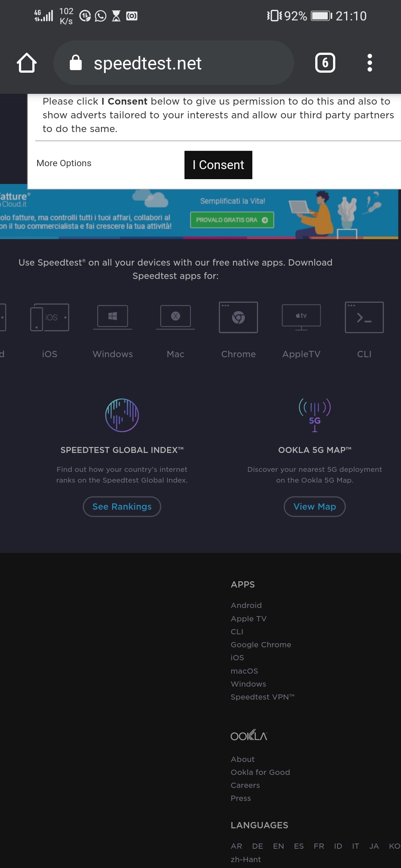Open the Press footer link
The height and width of the screenshot is (868, 401).
(241, 798)
